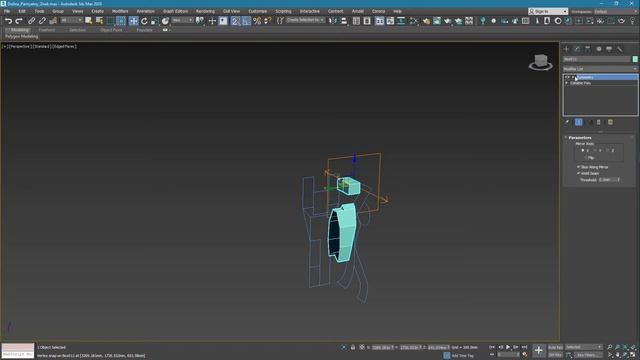This screenshot has width=640, height=360.
Task: Toggle the Symmetry modifier eye icon
Action: 567,77
